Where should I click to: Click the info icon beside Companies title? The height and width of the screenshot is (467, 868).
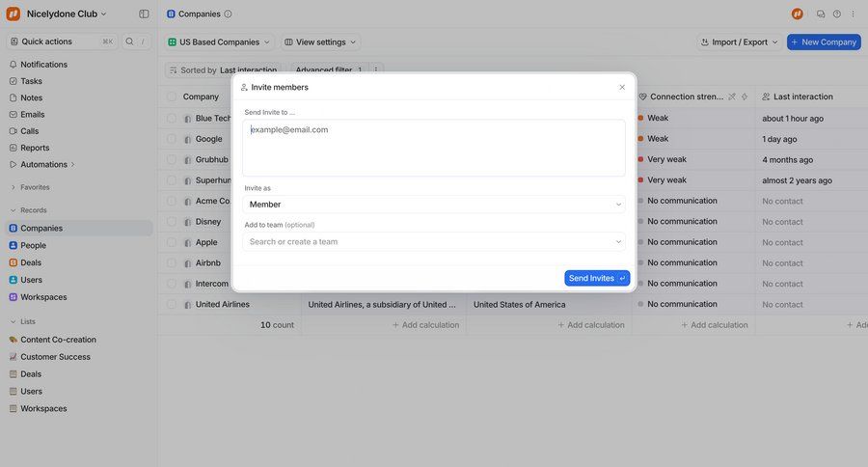click(229, 14)
